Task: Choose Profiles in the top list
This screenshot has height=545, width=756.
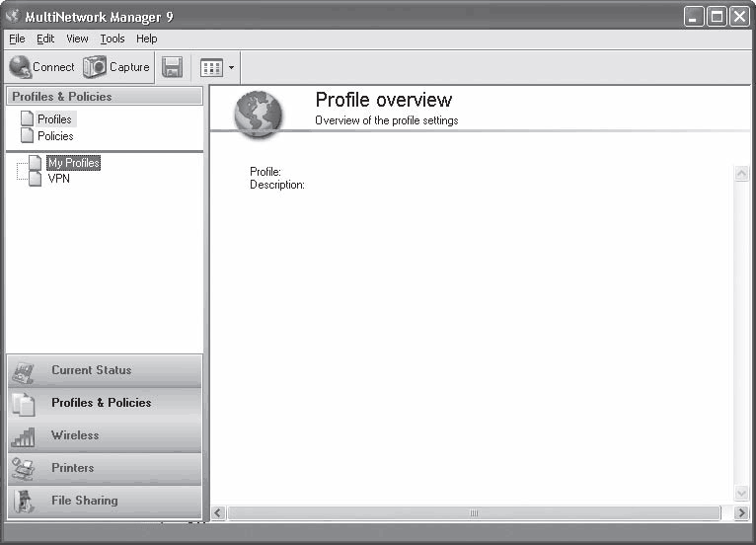Action: 54,119
